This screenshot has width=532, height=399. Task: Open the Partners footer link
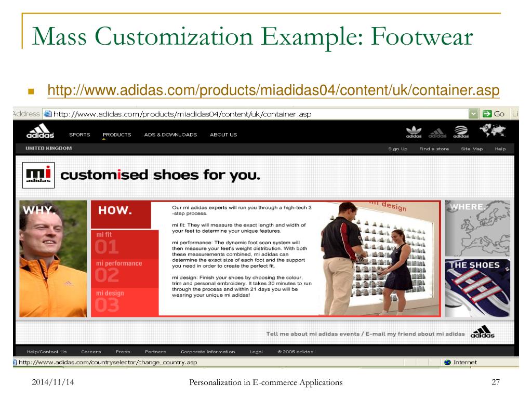point(155,352)
